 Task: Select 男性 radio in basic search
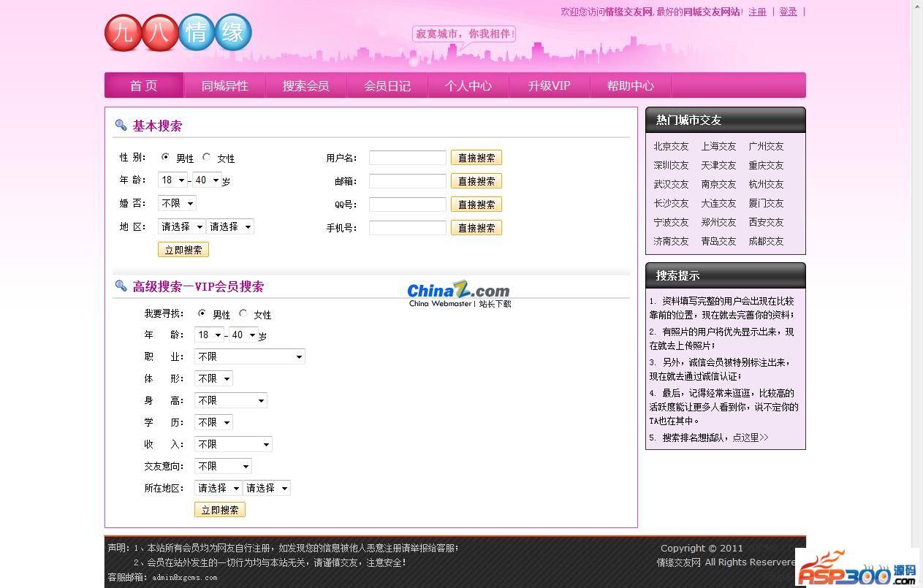tap(166, 157)
